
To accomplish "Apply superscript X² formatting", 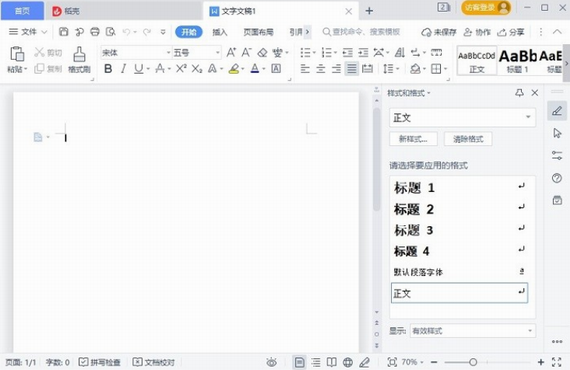I will pyautogui.click(x=181, y=68).
